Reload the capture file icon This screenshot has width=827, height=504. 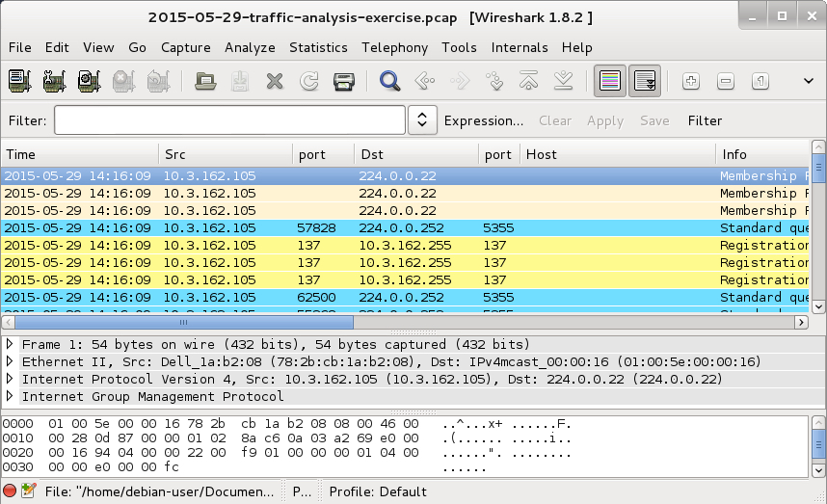click(x=309, y=81)
